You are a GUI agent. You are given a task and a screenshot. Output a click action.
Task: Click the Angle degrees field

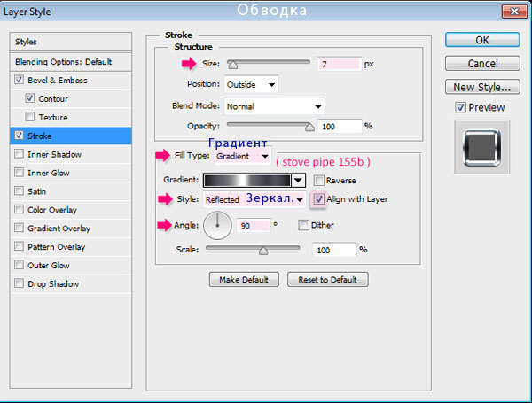[x=254, y=226]
